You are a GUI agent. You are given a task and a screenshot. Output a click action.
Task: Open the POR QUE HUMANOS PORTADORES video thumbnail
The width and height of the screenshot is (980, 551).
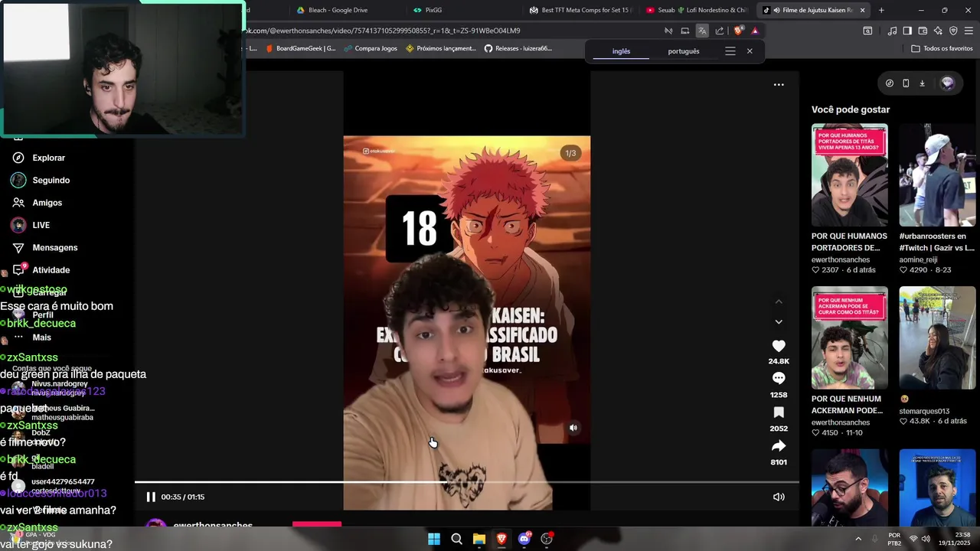[x=850, y=174]
